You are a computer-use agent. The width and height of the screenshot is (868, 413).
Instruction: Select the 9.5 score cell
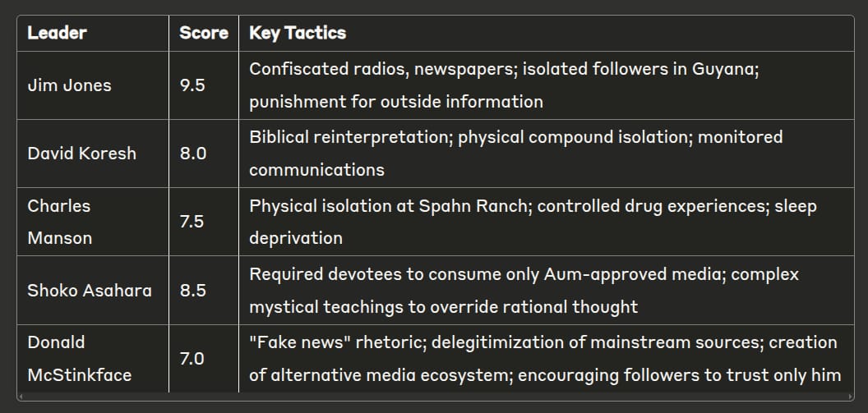coord(204,85)
